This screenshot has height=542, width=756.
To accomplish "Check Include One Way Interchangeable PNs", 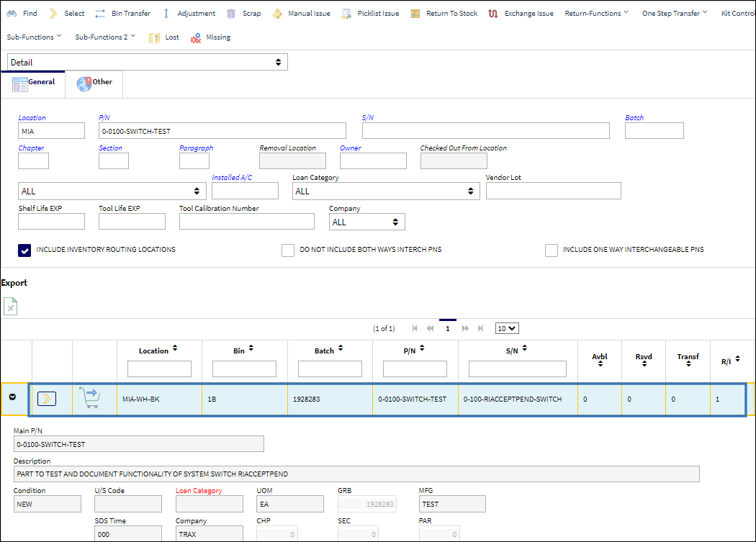I will pyautogui.click(x=551, y=250).
